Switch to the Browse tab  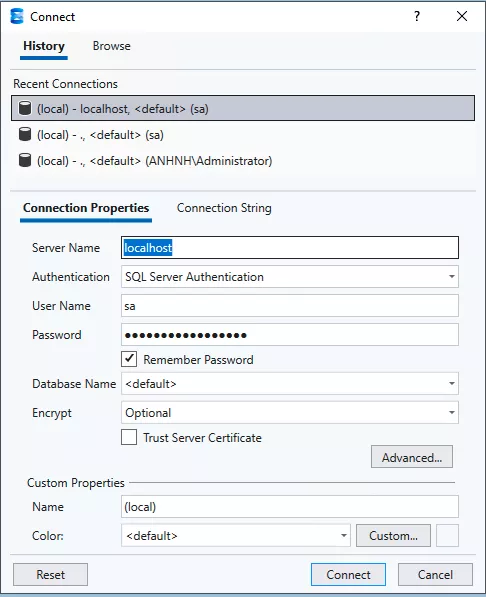(x=112, y=46)
